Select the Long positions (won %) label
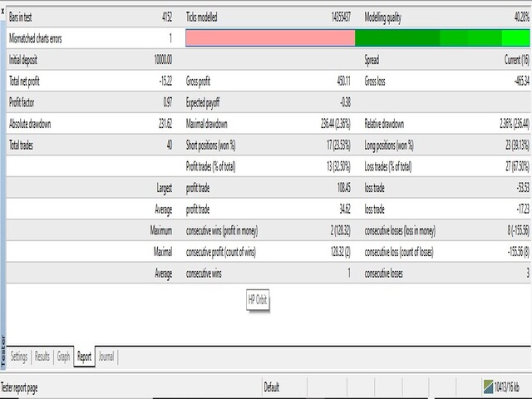Viewport: 532px width, 399px height. 389,145
